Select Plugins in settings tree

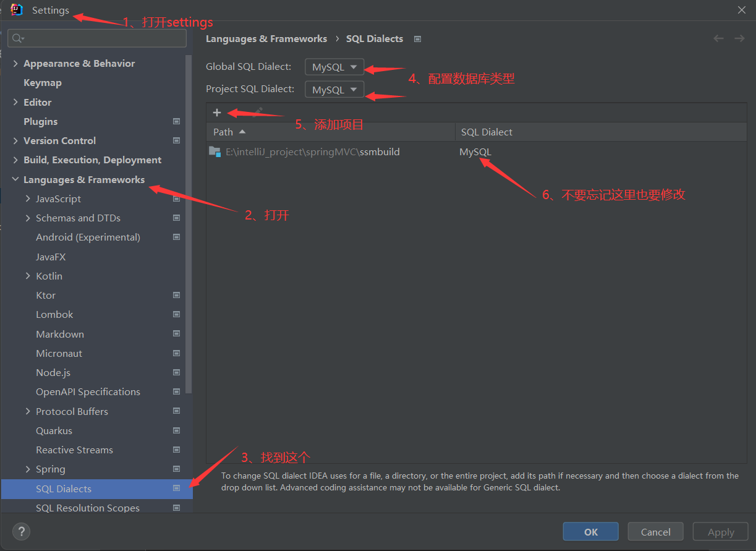(x=41, y=122)
